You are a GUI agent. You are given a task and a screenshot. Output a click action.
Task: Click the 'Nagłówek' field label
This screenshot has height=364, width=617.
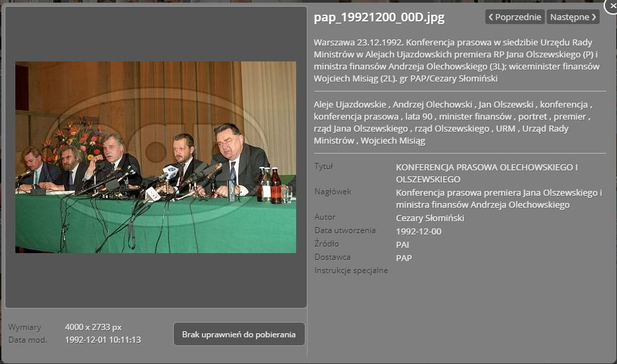tap(332, 192)
